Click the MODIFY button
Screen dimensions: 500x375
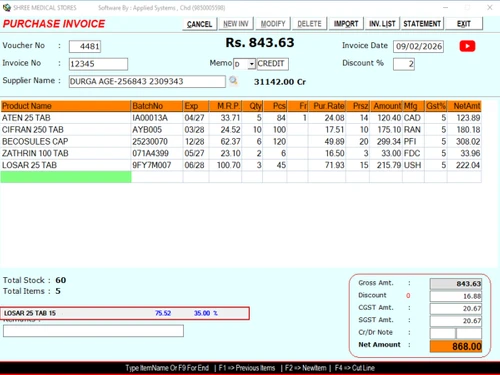[x=273, y=24]
